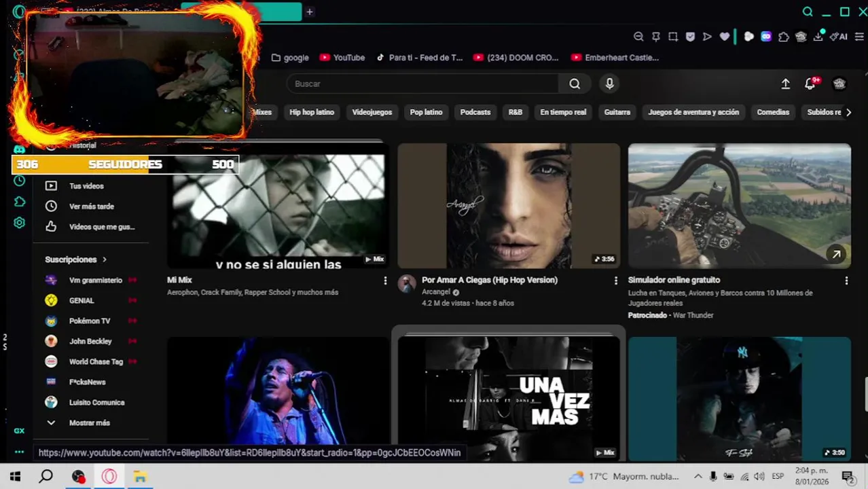Play the Una Vez Más mix thumbnail
Image resolution: width=868 pixels, height=489 pixels.
[509, 399]
